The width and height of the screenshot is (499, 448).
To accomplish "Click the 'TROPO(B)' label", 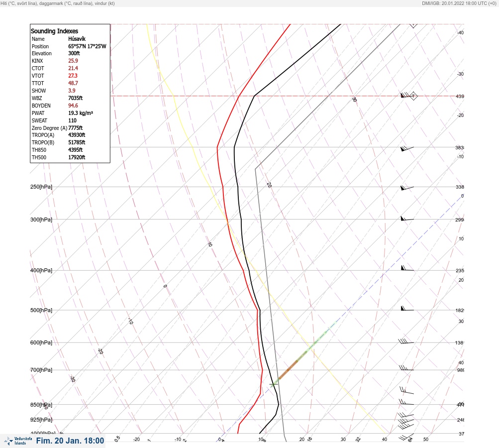I will 43,142.
